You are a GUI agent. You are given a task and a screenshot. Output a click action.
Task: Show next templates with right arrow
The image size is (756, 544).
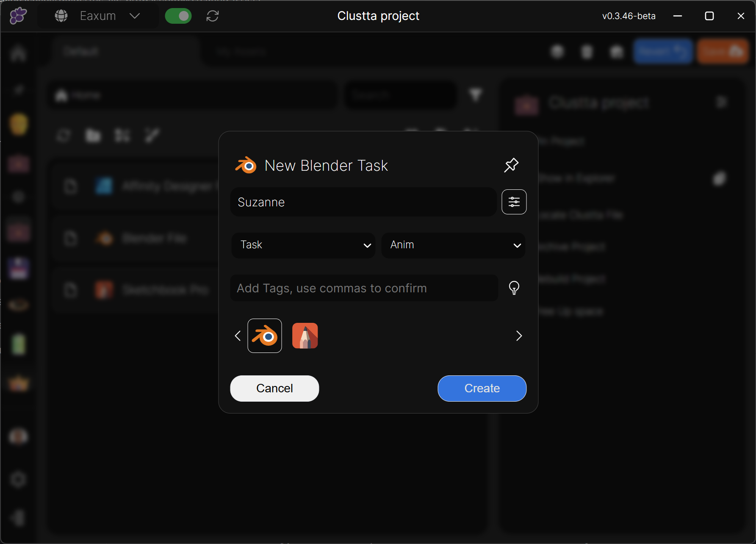click(519, 336)
